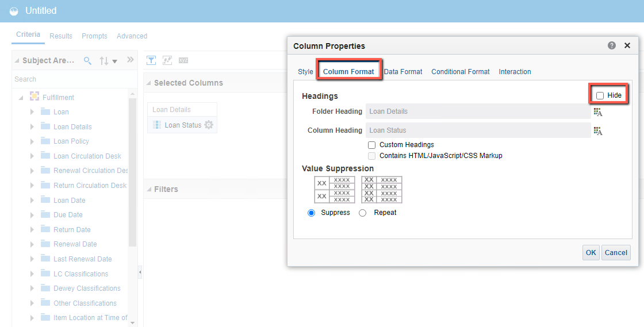Open the Prompts tab

point(94,36)
